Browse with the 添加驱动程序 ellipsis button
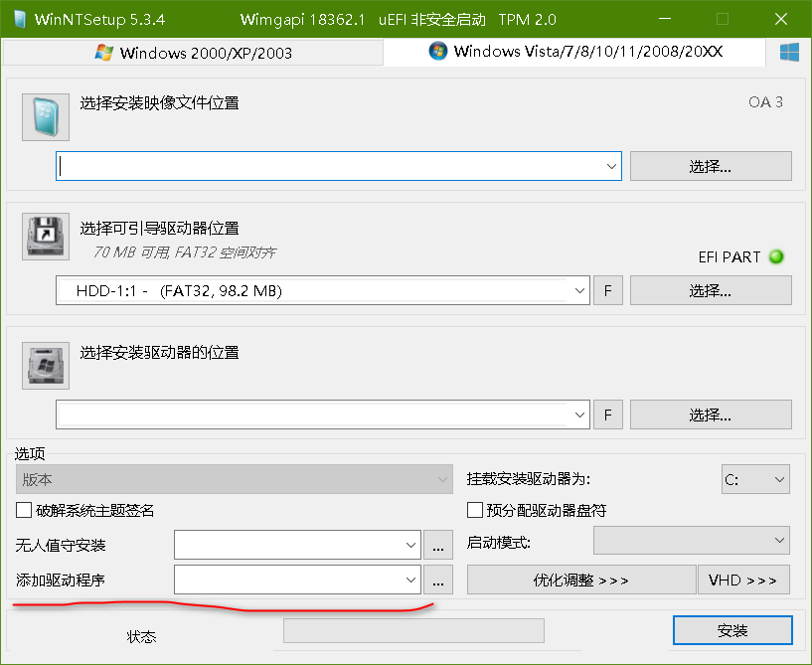Viewport: 812px width, 665px height. 438,580
